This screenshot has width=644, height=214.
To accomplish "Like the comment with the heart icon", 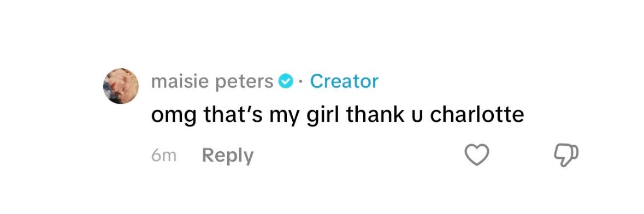I will coord(476,155).
